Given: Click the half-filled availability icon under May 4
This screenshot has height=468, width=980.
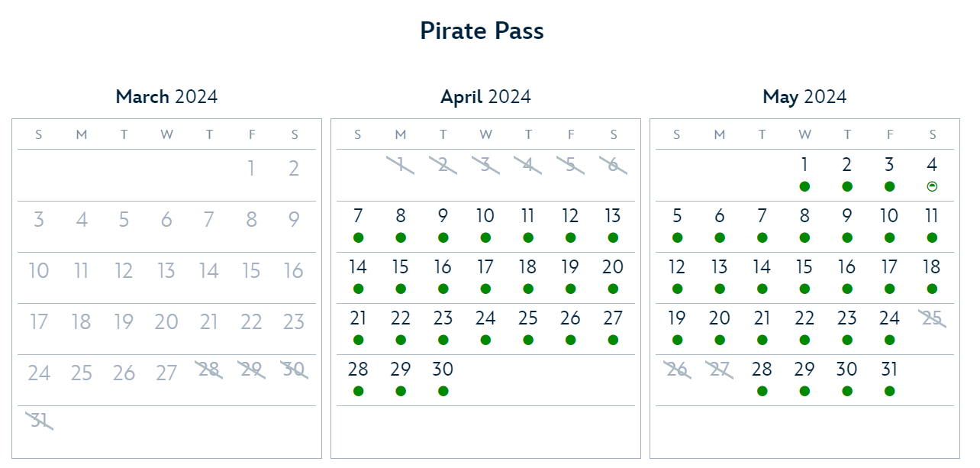Looking at the screenshot, I should pyautogui.click(x=932, y=186).
